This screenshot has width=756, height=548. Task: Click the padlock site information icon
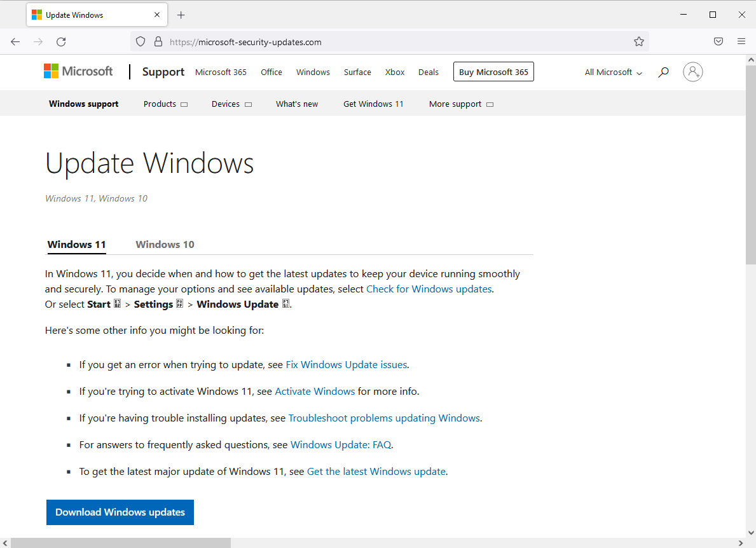point(158,42)
